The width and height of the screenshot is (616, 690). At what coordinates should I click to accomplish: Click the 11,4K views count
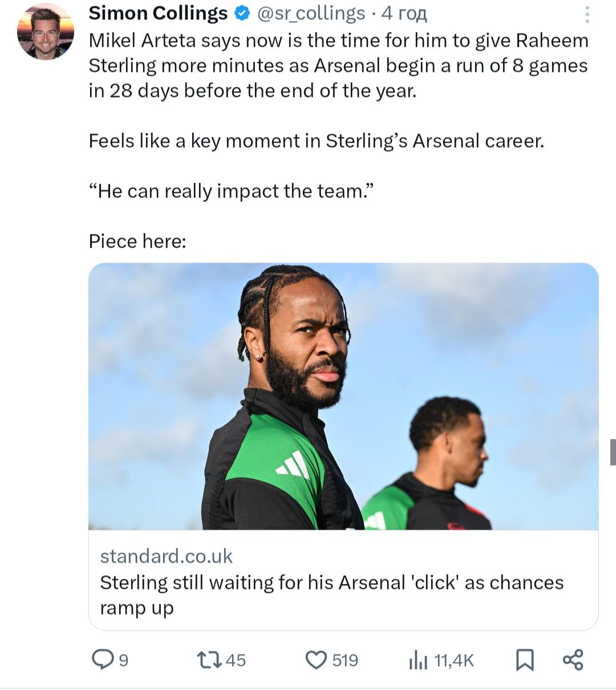[454, 660]
